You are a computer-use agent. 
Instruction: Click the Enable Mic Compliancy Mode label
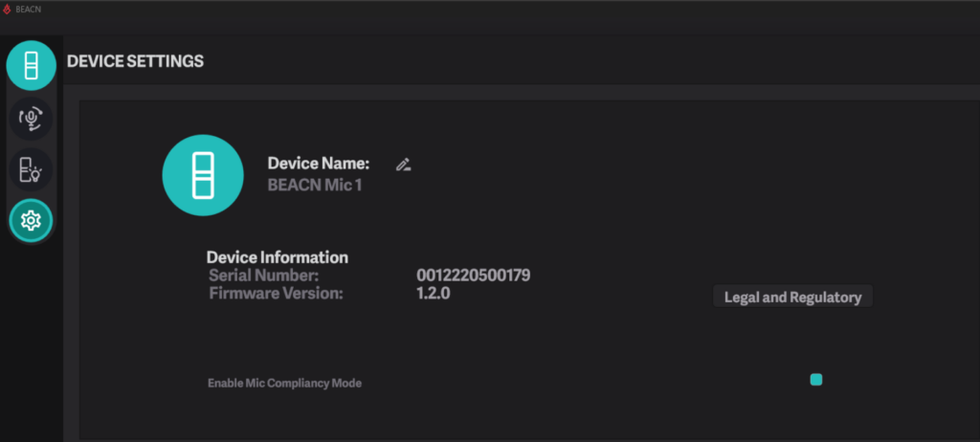tap(284, 383)
